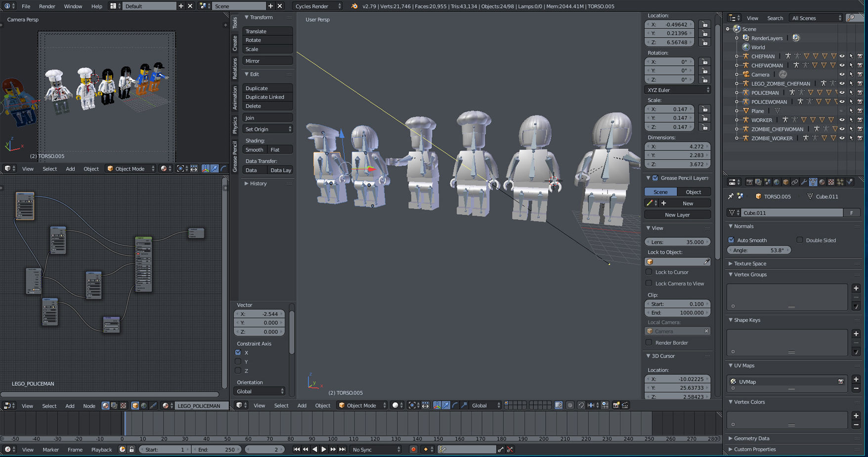Image resolution: width=868 pixels, height=457 pixels.
Task: Open the XYZ Euler rotation mode dropdown
Action: tap(677, 90)
